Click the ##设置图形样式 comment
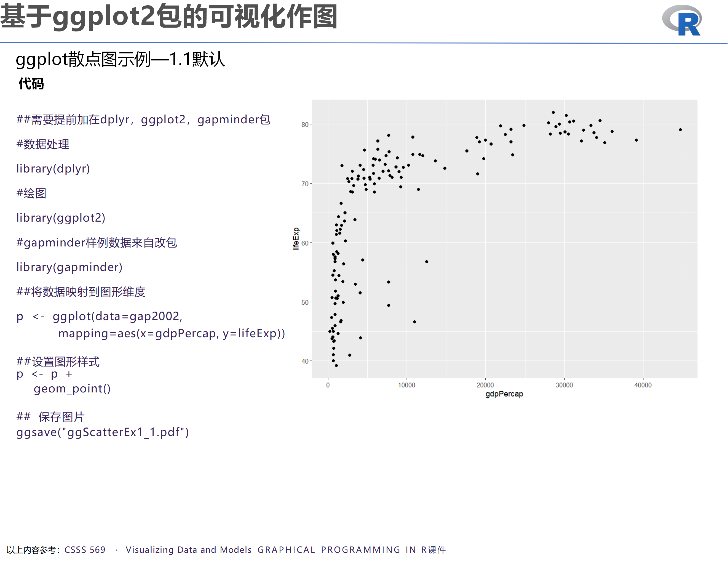728x563 pixels. (x=58, y=362)
